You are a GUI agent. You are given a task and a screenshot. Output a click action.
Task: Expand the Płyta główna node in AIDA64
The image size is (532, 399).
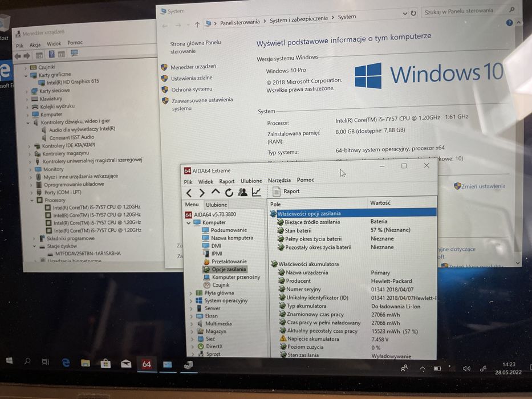190,293
